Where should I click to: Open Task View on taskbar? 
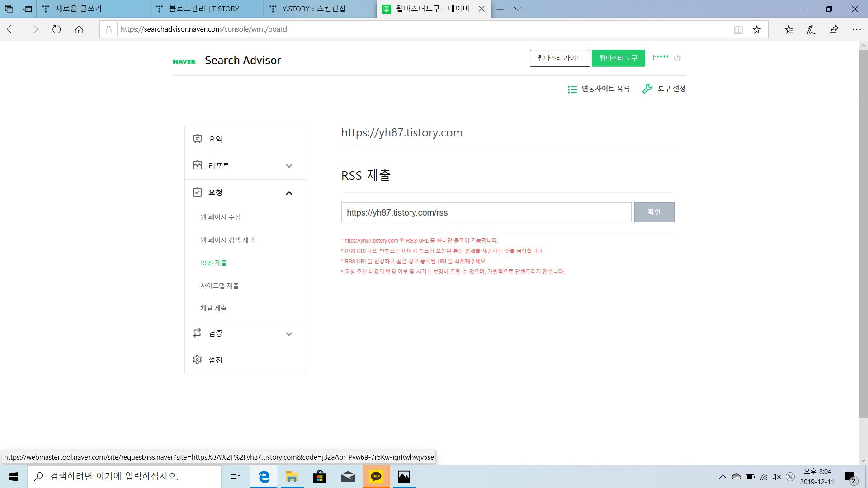(x=235, y=477)
